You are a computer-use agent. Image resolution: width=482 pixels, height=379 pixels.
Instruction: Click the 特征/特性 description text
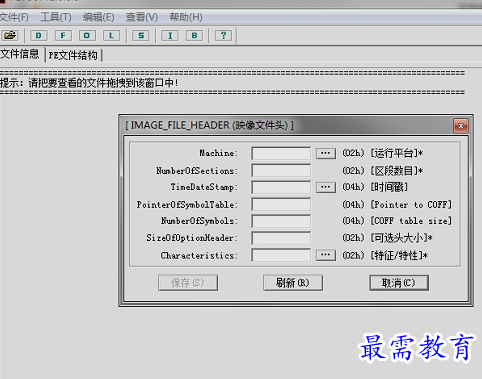[x=399, y=255]
